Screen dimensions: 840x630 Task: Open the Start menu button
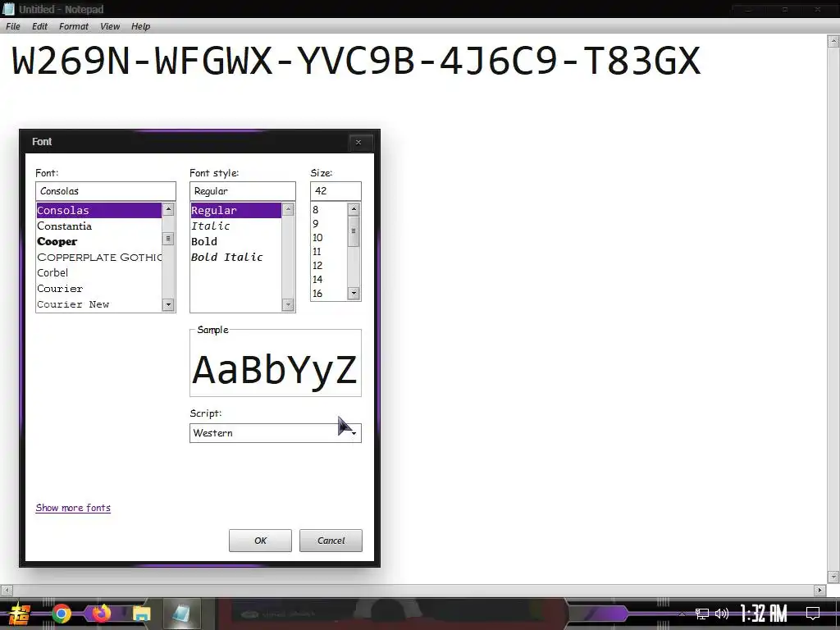pos(20,614)
